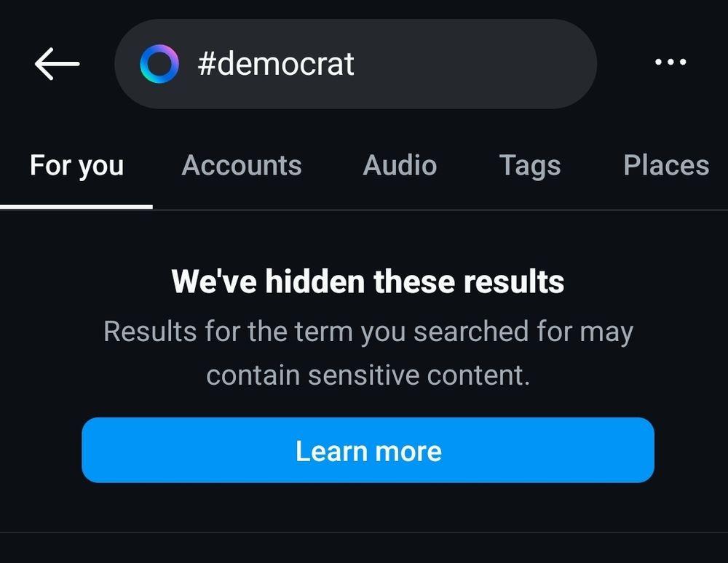Image resolution: width=728 pixels, height=563 pixels.
Task: Click the "contain sensitive content." text line
Action: pos(368,375)
